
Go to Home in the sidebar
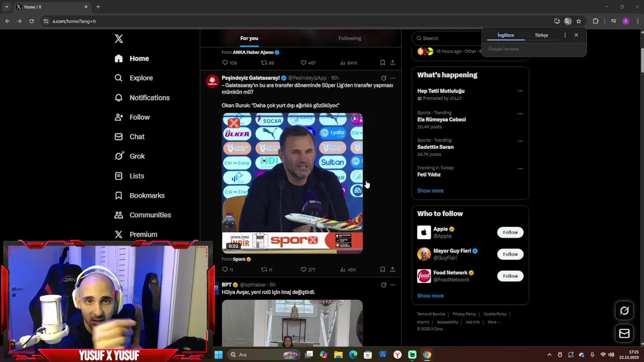(x=132, y=58)
